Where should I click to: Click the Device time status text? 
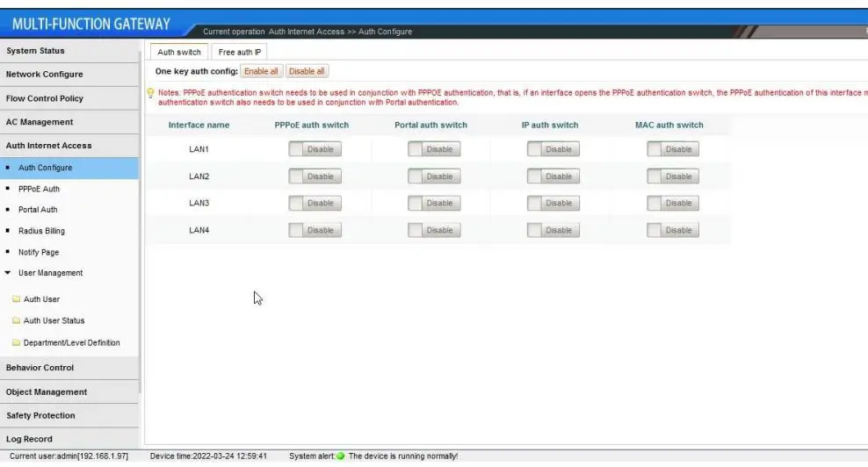pyautogui.click(x=208, y=456)
